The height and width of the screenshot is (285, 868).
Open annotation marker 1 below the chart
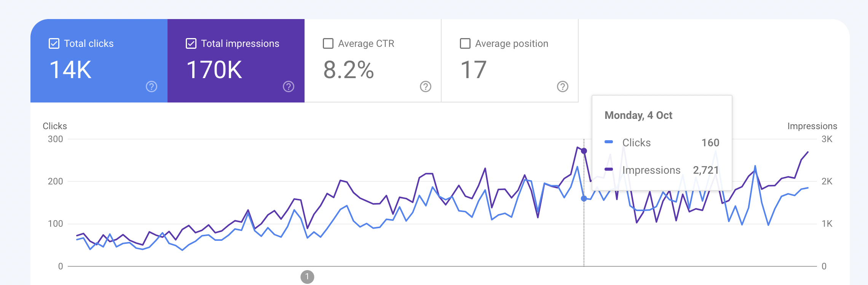click(x=307, y=277)
